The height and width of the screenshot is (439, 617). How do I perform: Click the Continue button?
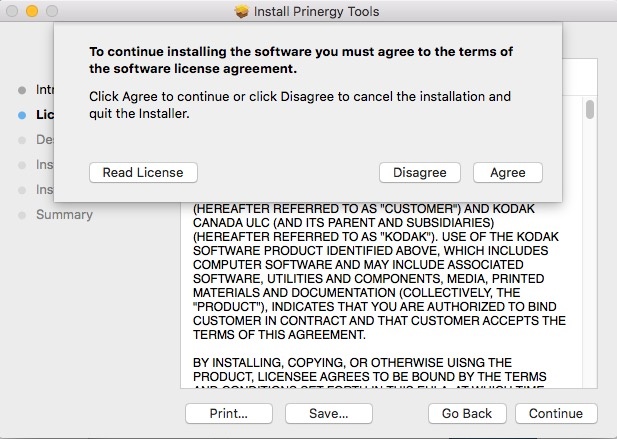[x=556, y=413]
